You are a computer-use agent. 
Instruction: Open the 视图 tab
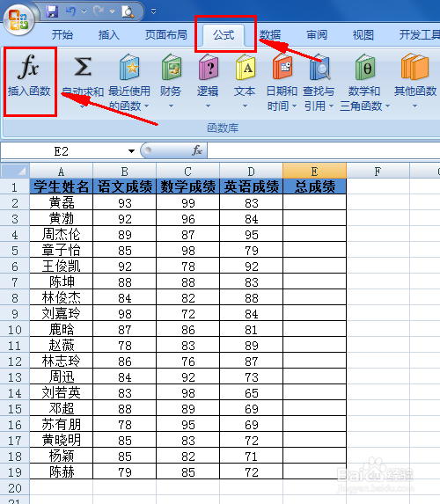coord(363,34)
